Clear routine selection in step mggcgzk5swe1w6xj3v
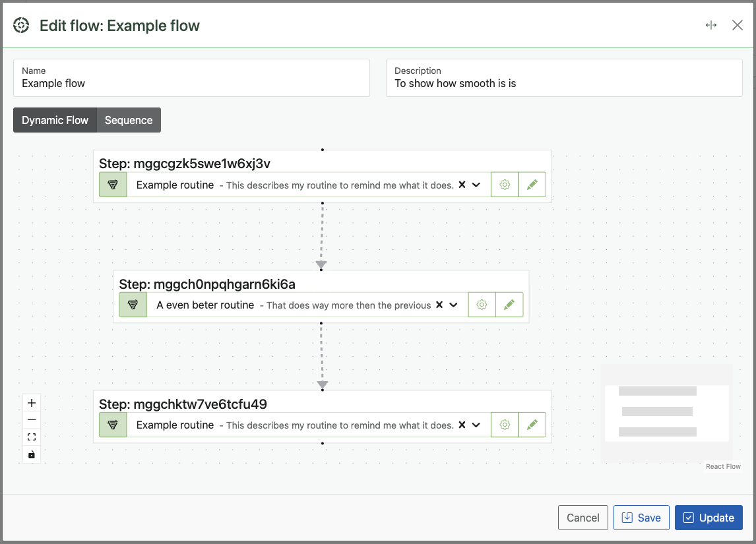This screenshot has height=544, width=756. pos(462,185)
